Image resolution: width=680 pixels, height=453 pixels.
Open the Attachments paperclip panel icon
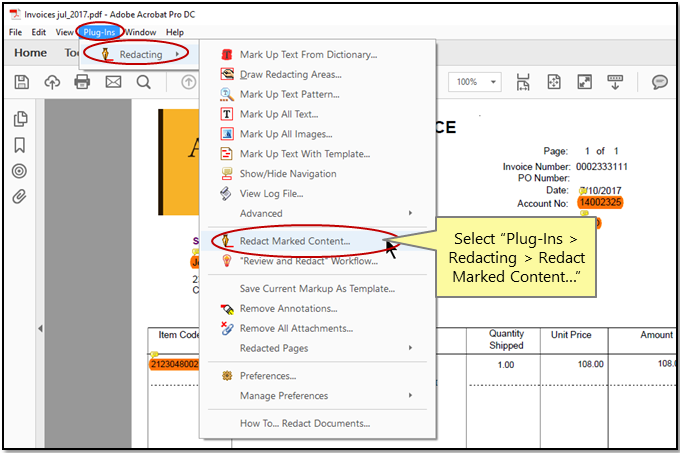tap(19, 196)
